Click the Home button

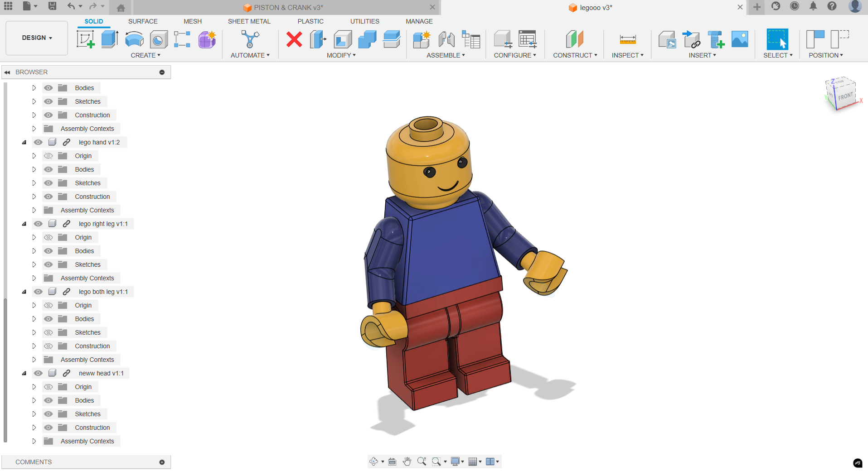pos(121,8)
